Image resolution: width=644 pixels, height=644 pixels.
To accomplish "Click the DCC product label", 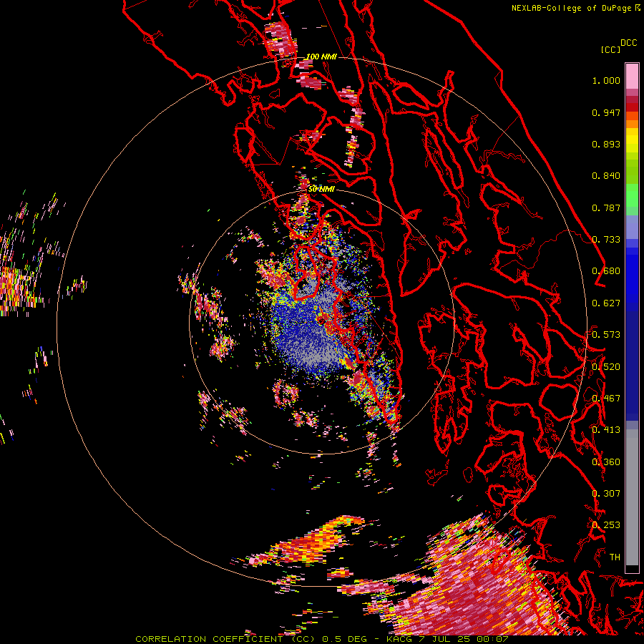I will pos(628,43).
